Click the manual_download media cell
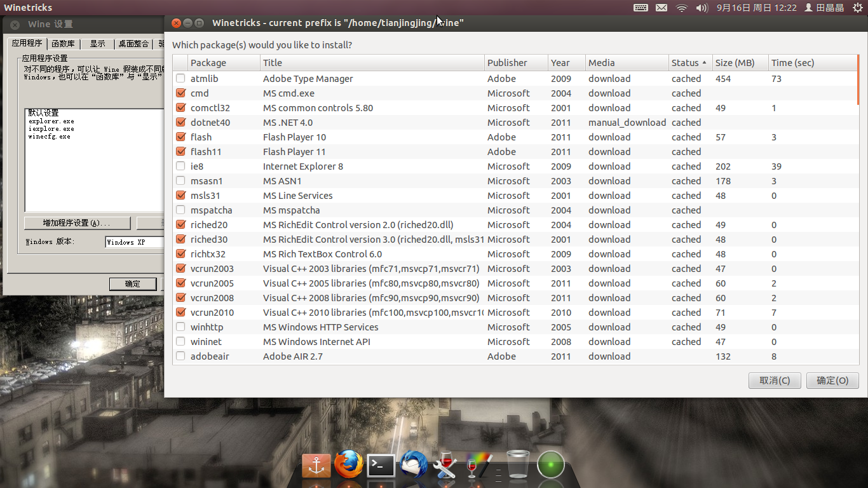 click(x=627, y=123)
